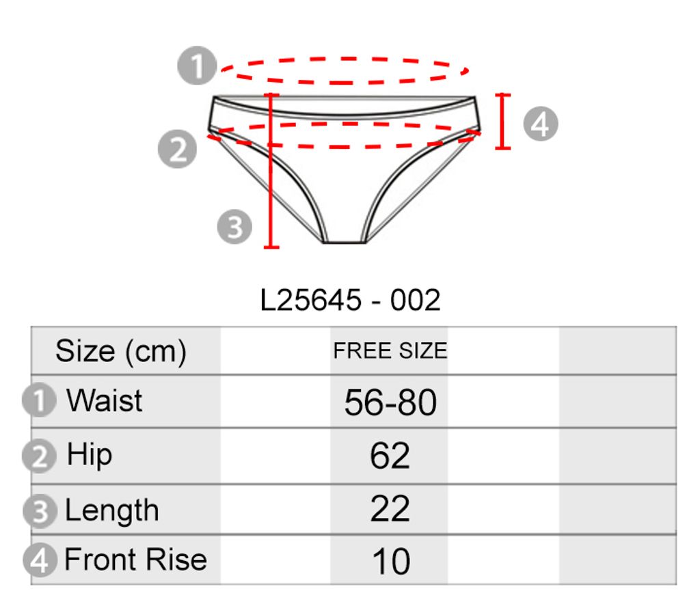
Task: Click the waist value 56-80
Action: pos(390,402)
